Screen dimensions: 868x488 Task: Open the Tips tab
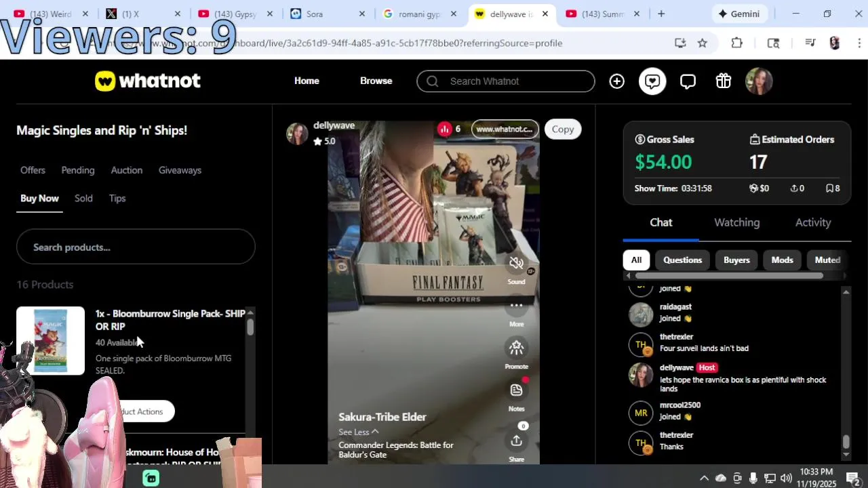(x=117, y=199)
